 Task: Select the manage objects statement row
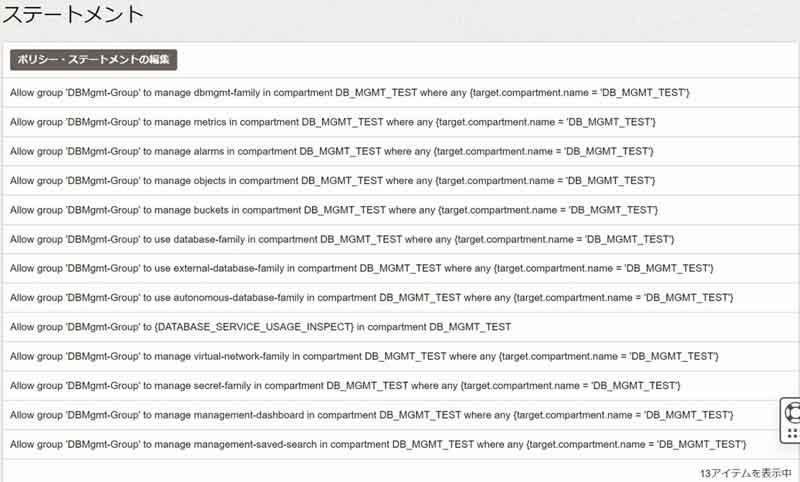(400, 181)
